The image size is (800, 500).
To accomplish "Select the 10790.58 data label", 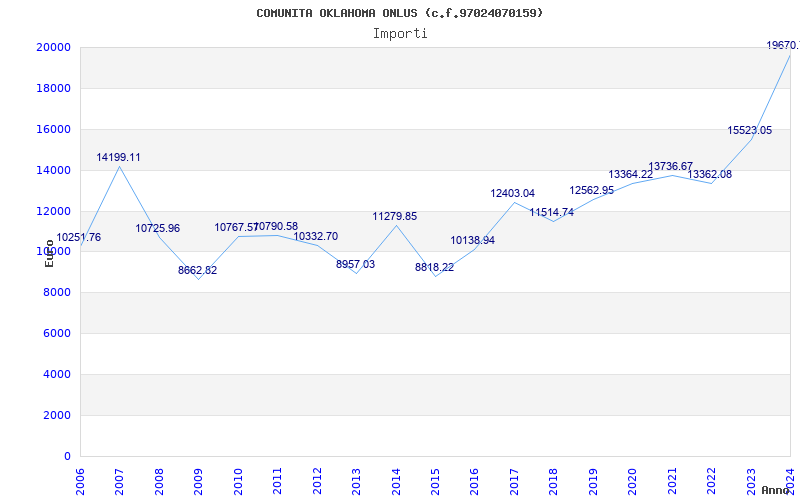I will point(276,226).
